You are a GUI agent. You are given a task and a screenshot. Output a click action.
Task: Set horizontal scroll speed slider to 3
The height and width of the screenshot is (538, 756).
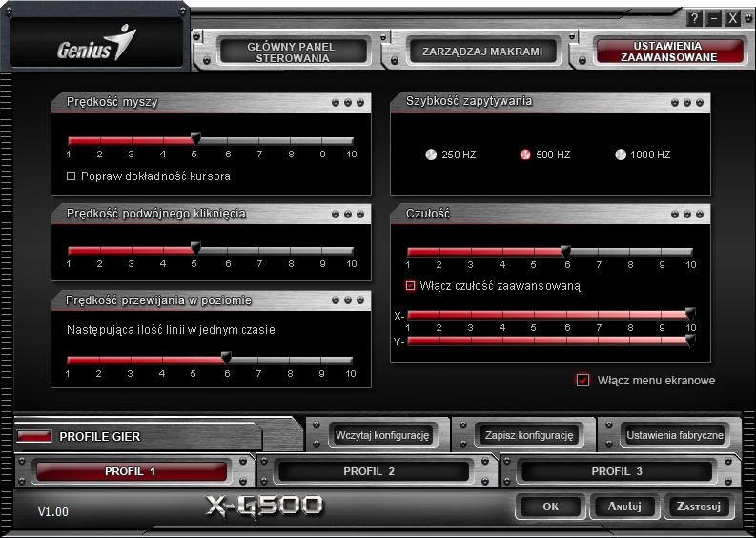131,361
